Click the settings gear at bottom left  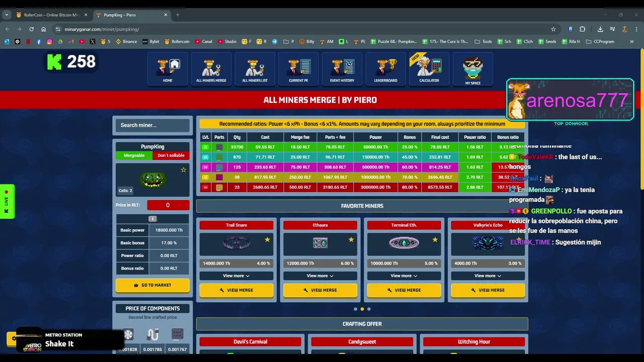14,339
